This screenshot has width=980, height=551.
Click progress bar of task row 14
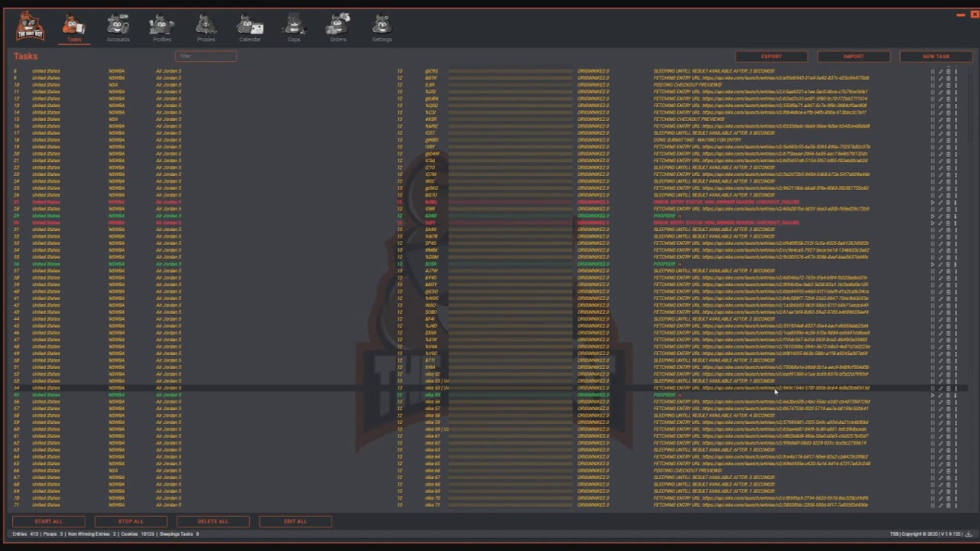point(511,112)
